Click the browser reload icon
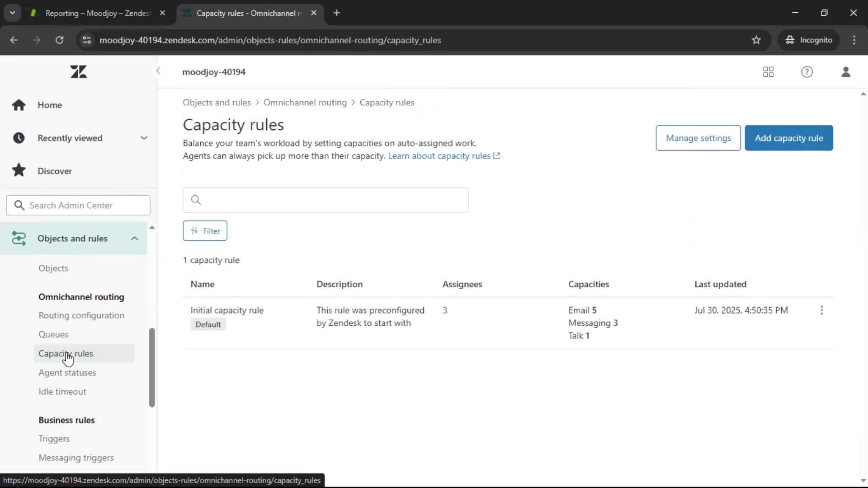 tap(59, 40)
